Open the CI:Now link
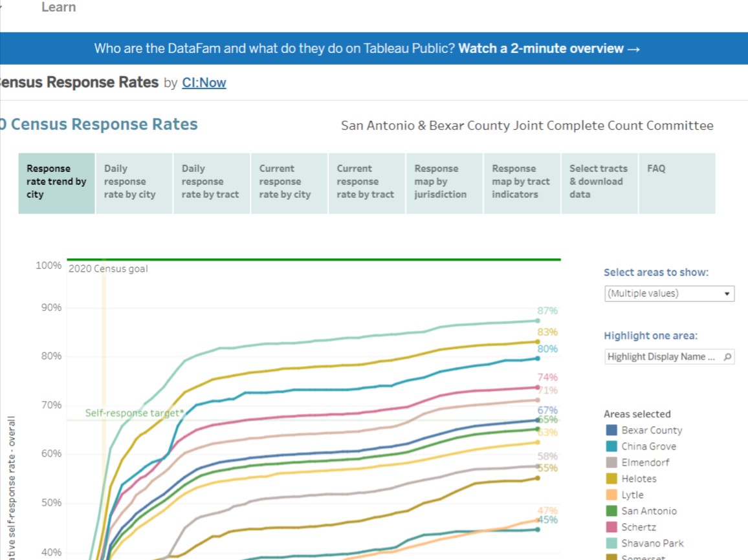This screenshot has height=560, width=748. click(204, 82)
